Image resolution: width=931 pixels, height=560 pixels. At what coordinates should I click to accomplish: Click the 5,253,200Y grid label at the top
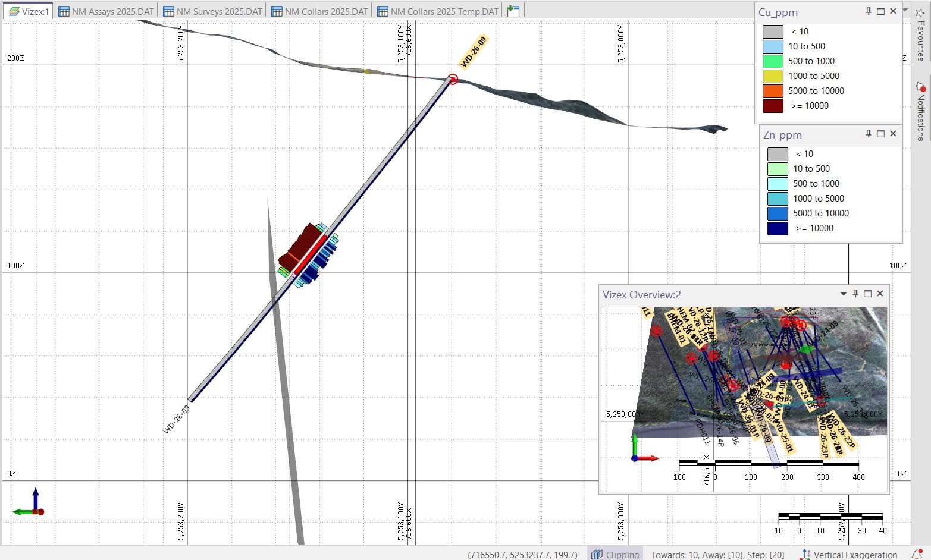(181, 43)
